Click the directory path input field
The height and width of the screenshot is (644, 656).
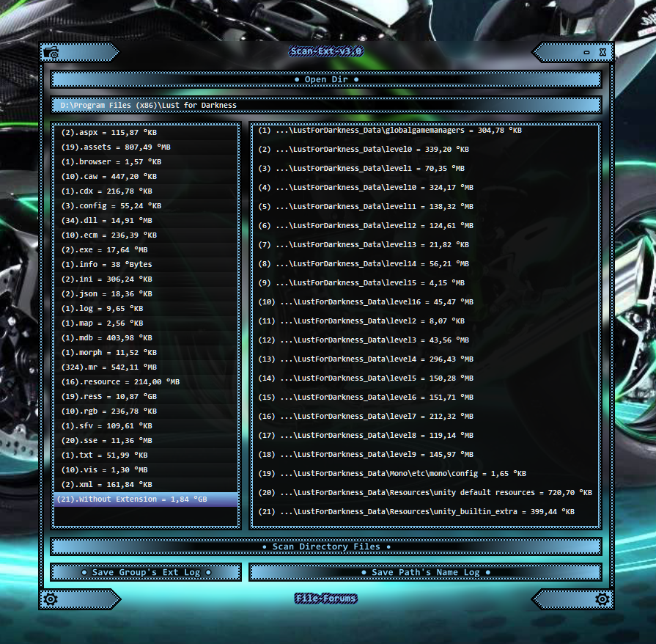[x=326, y=105]
